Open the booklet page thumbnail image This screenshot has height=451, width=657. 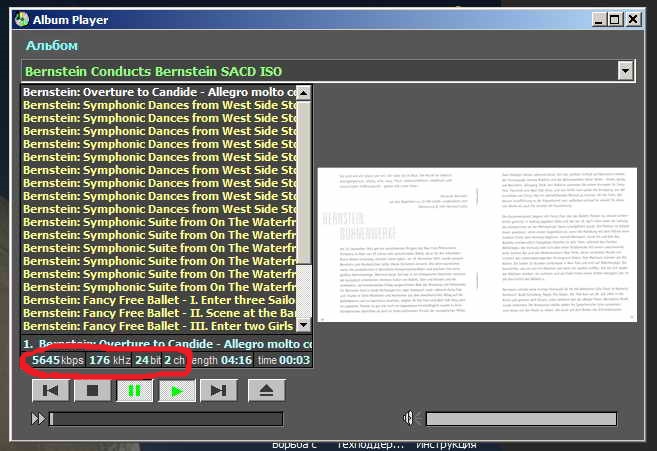pyautogui.click(x=477, y=245)
